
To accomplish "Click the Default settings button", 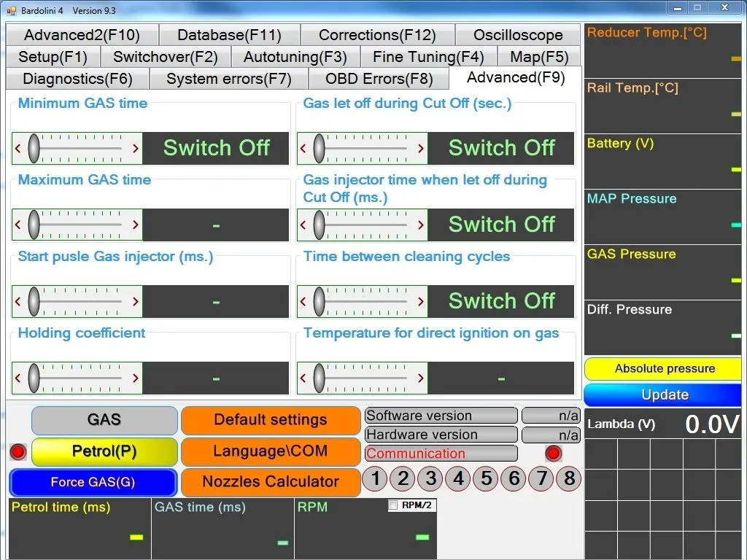I will click(271, 420).
